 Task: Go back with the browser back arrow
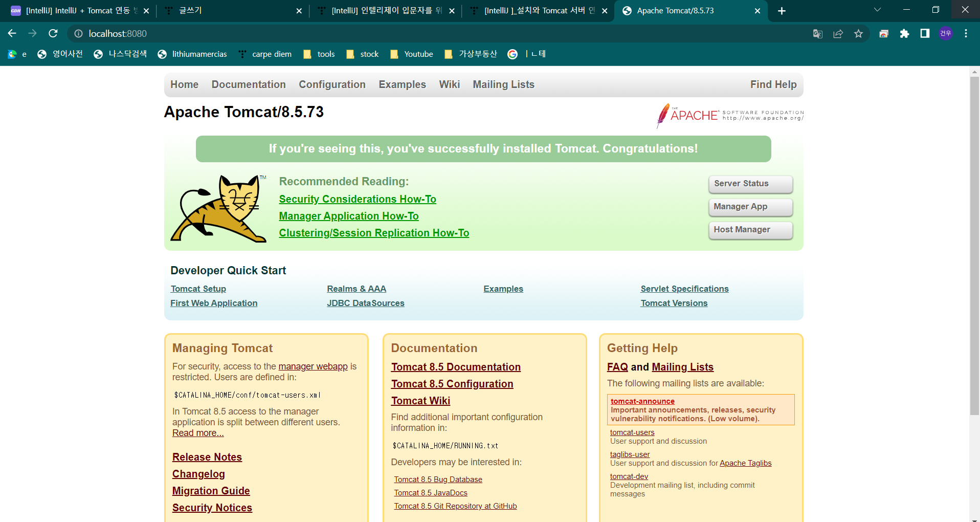coord(12,33)
